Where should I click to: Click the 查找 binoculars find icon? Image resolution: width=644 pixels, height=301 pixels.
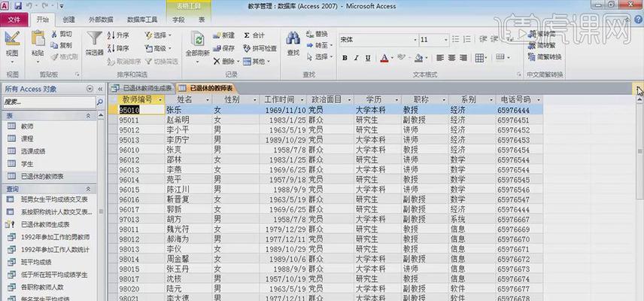tap(293, 38)
